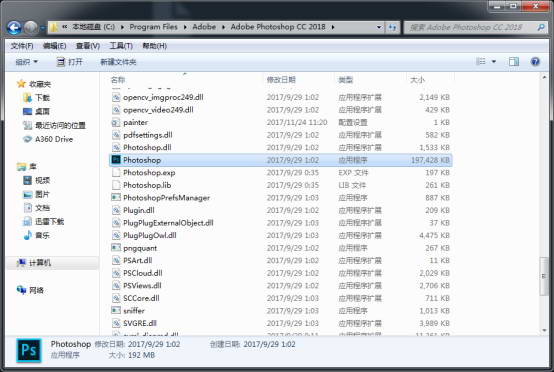
Task: Select the Photoshop.dll file name
Action: (x=147, y=147)
